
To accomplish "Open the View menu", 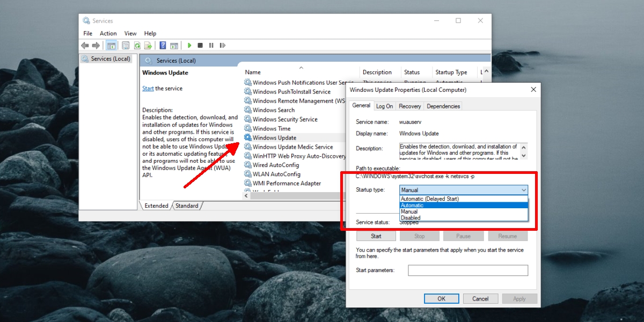I will pos(130,33).
